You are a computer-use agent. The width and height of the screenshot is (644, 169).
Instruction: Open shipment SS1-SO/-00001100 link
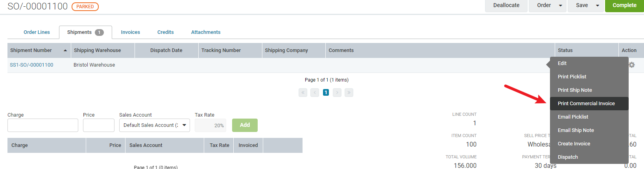[x=31, y=65]
